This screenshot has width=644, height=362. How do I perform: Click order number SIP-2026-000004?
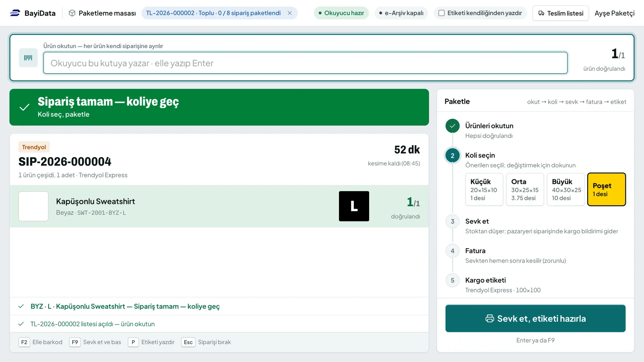(x=65, y=162)
